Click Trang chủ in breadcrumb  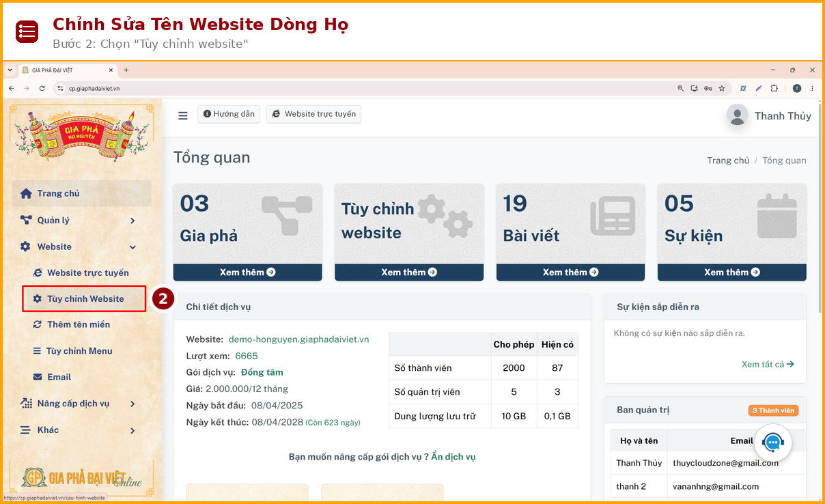click(728, 160)
